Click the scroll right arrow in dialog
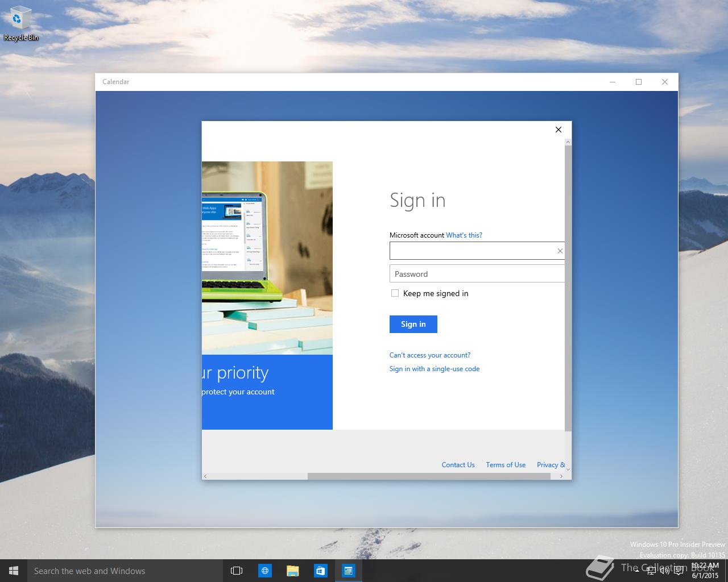Viewport: 728px width, 582px height. click(561, 476)
